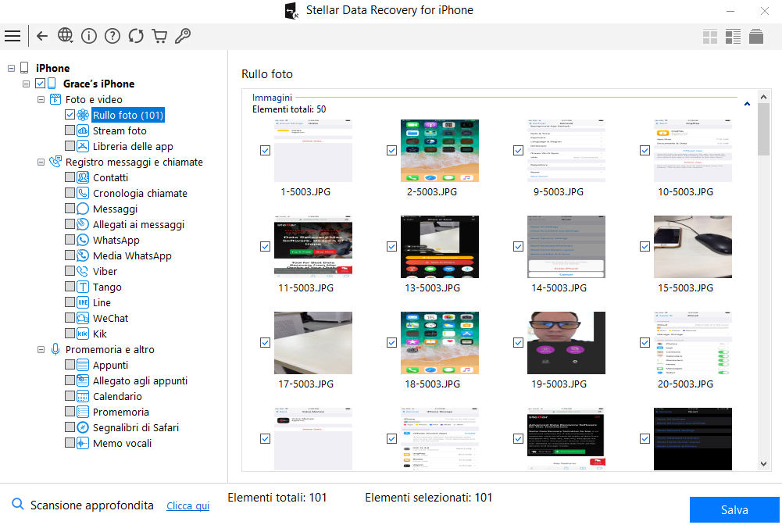The width and height of the screenshot is (782, 532).
Task: Click the refresh update icon
Action: [136, 36]
